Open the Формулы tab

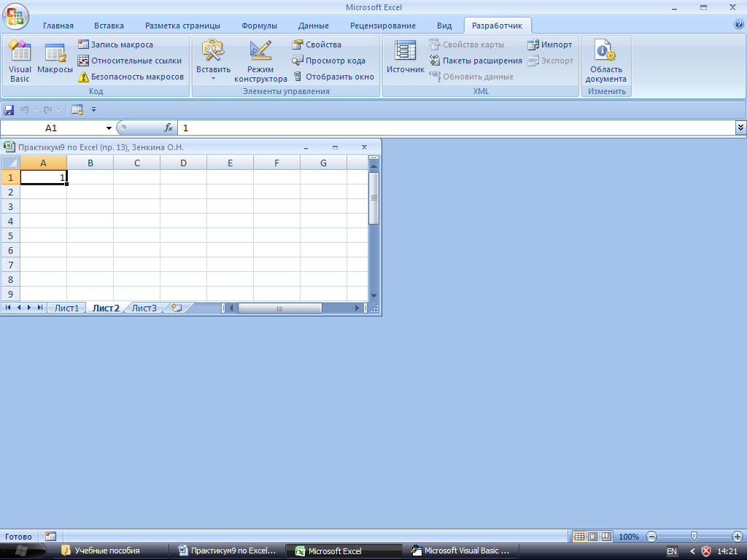tap(259, 26)
